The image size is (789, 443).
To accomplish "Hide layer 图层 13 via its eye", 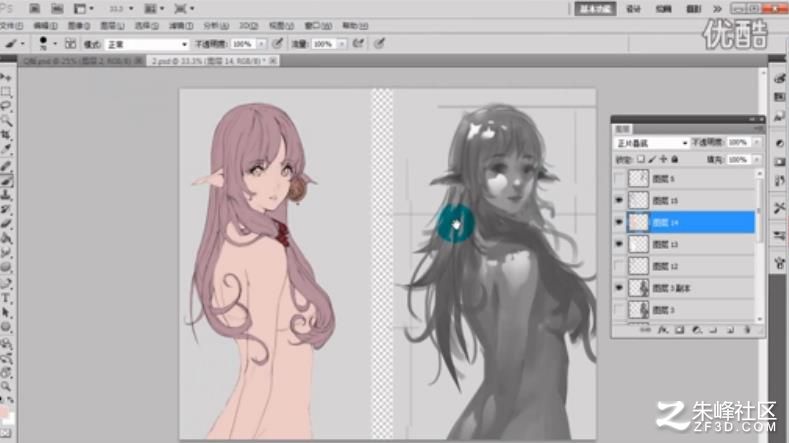I will [x=619, y=244].
